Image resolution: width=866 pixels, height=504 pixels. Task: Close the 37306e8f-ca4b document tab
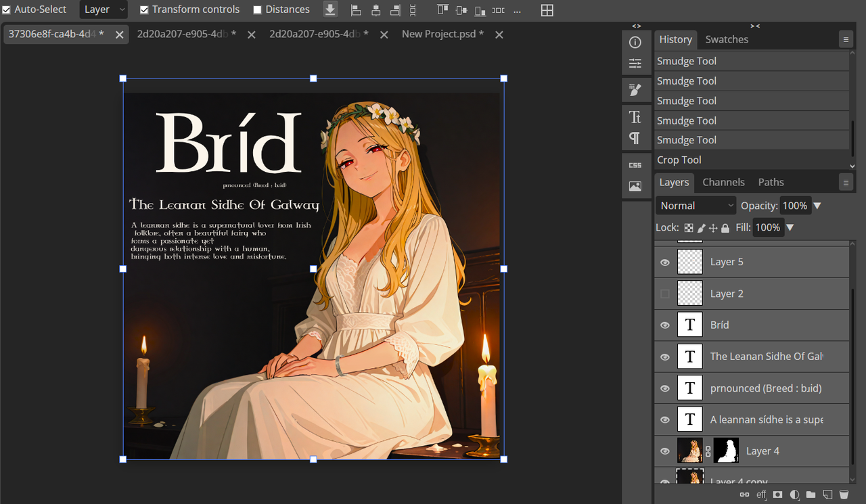119,35
